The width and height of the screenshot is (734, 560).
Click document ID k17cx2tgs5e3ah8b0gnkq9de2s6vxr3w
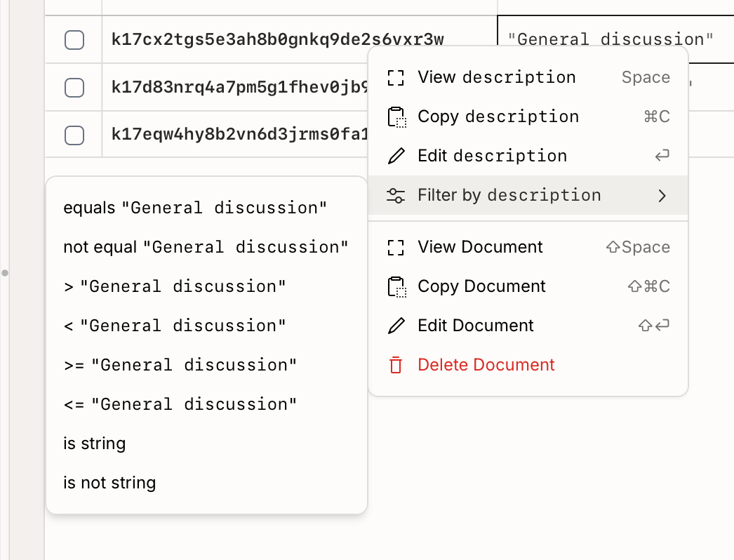pyautogui.click(x=278, y=39)
